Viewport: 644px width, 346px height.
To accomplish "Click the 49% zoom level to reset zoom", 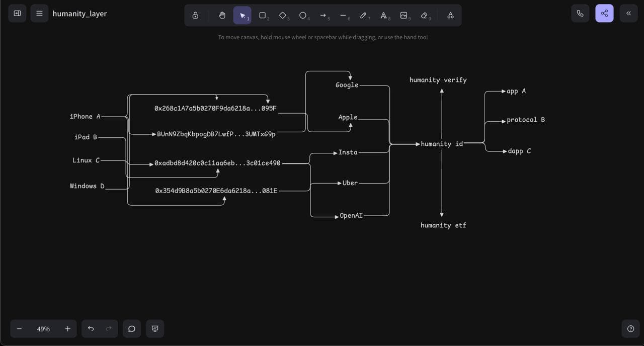I will pos(43,328).
